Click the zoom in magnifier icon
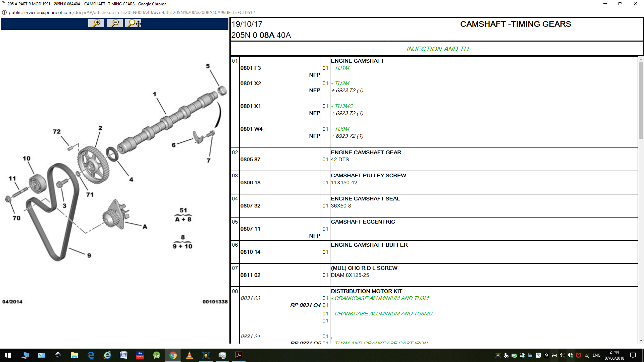Image resolution: width=644 pixels, height=362 pixels. [x=96, y=23]
